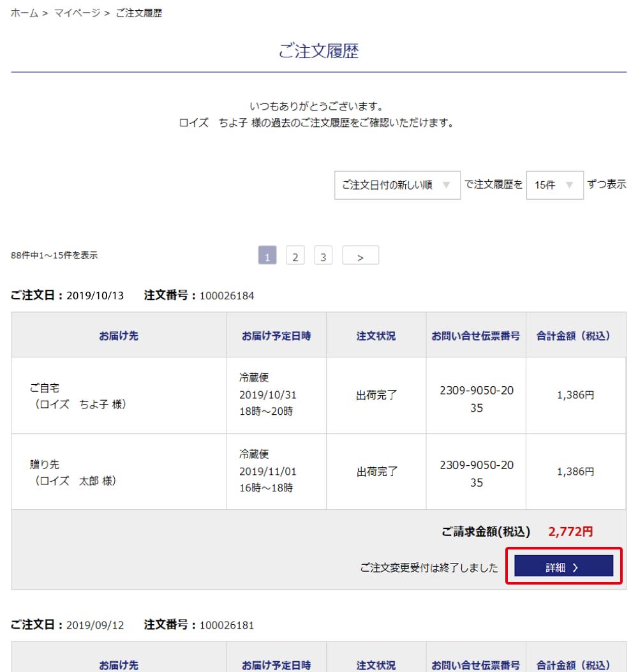Click 出荷完了 status in ご自宅 row

point(376,395)
